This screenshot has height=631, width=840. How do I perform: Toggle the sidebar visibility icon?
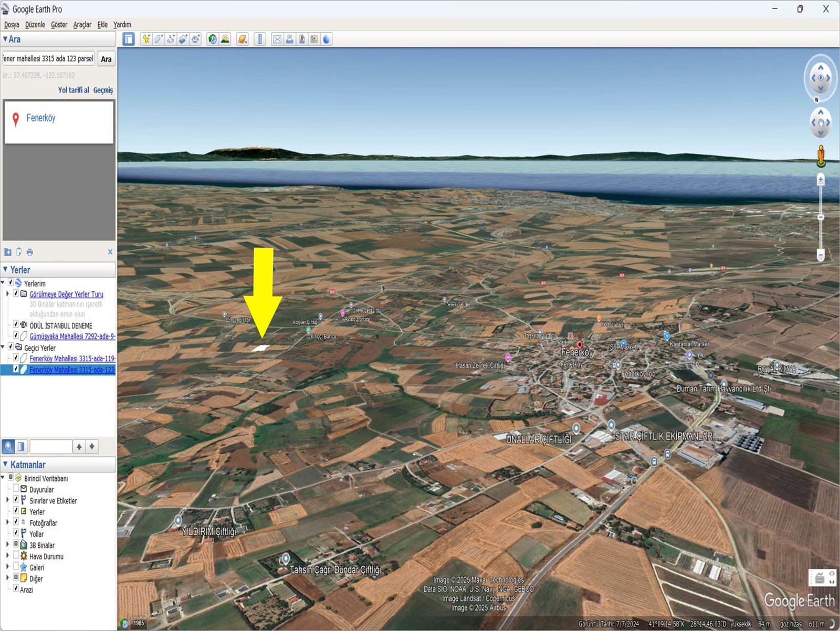tap(129, 39)
